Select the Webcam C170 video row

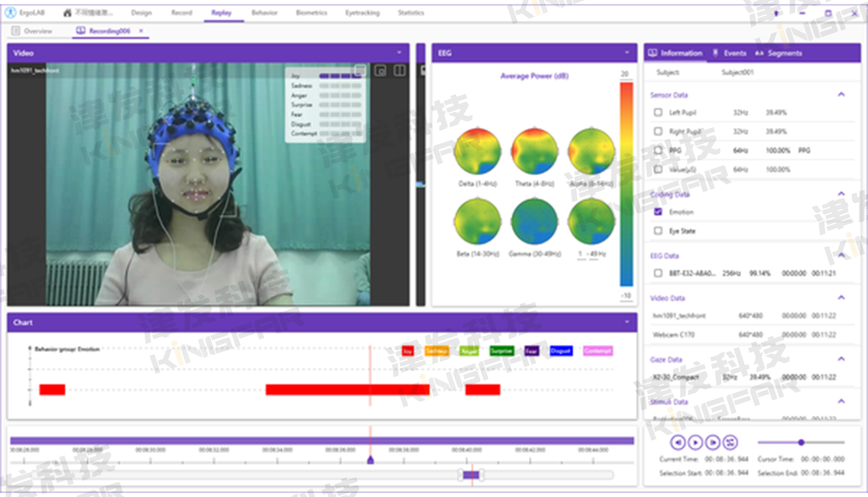750,335
